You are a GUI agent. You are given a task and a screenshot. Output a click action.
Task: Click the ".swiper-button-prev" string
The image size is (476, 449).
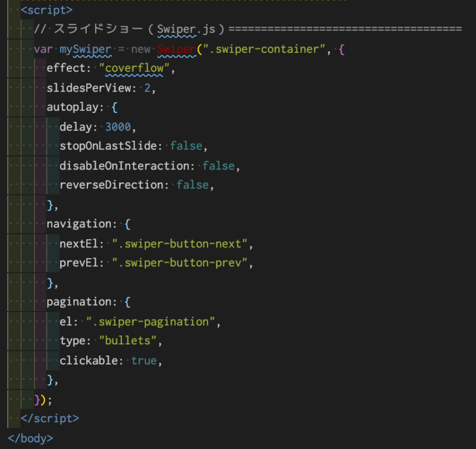180,263
